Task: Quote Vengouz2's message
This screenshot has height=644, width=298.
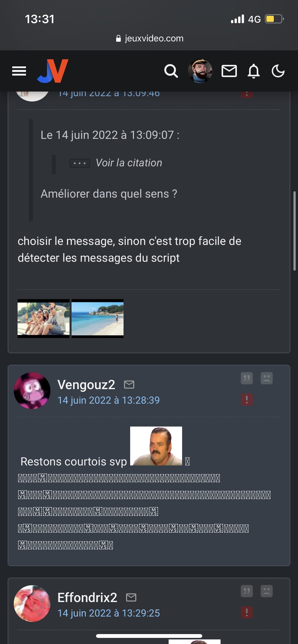Action: click(247, 378)
